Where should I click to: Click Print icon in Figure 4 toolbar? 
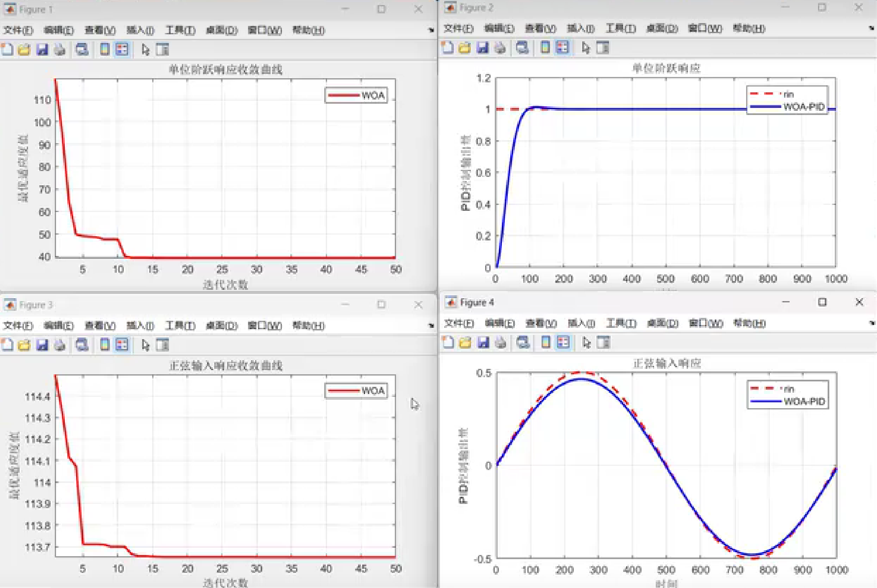[501, 343]
